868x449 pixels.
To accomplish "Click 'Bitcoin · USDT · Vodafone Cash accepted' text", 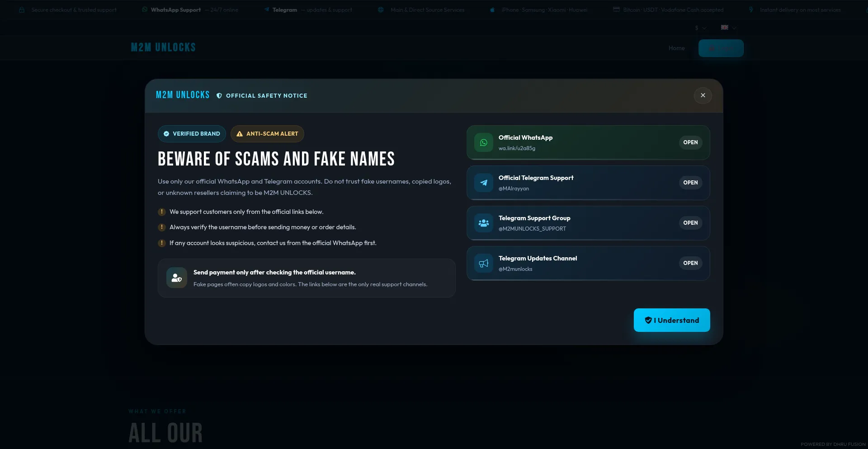I will 673,10.
